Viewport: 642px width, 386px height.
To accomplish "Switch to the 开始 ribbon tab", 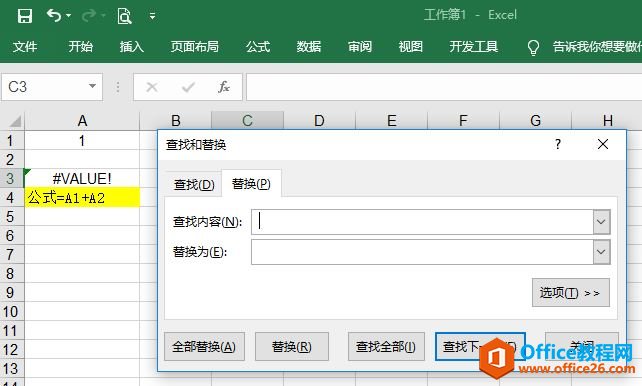I will pos(80,47).
